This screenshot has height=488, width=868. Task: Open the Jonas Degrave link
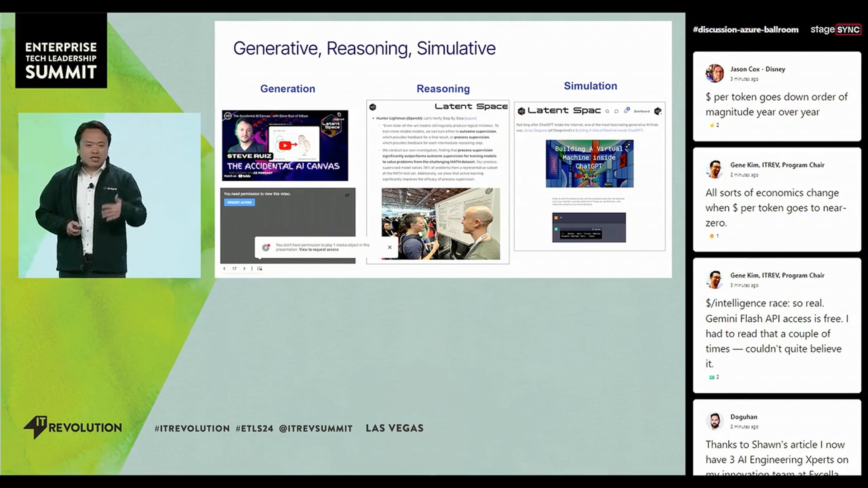pyautogui.click(x=535, y=130)
